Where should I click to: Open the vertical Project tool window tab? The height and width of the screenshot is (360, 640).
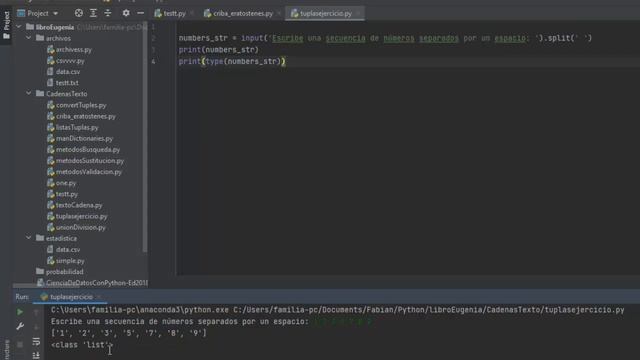[x=6, y=25]
